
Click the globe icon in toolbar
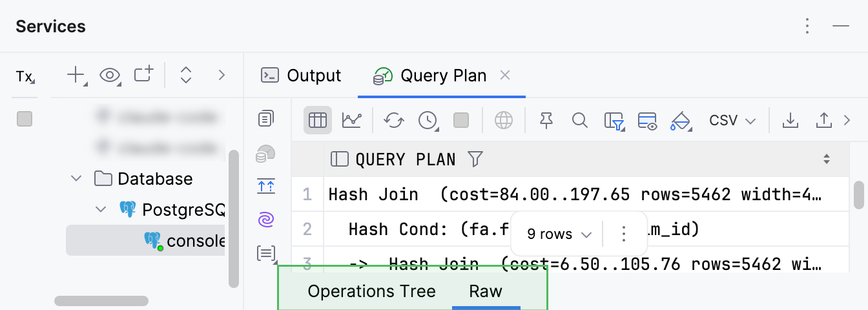[504, 120]
